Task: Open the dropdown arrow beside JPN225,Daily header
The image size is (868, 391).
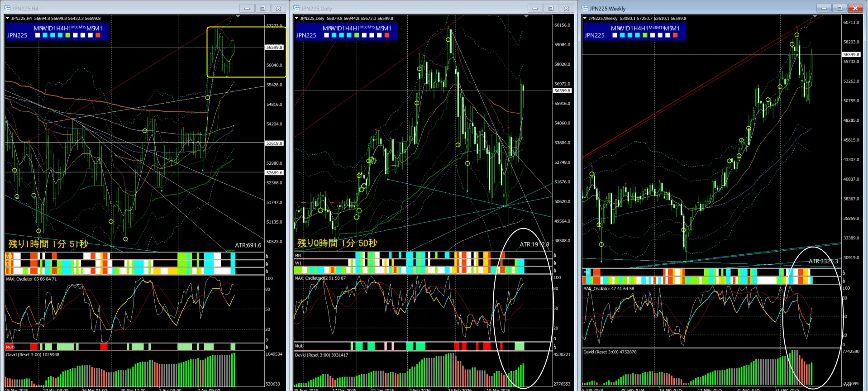Action: [296, 19]
